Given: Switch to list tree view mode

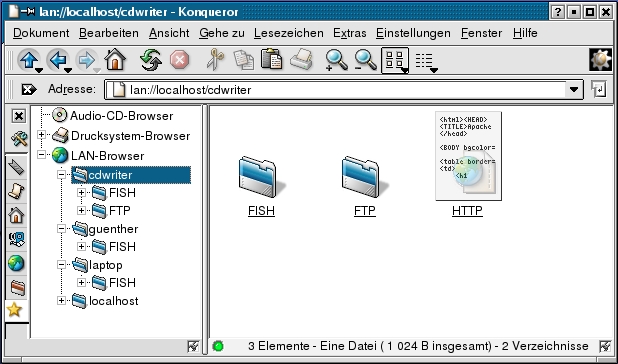Looking at the screenshot, I should pyautogui.click(x=424, y=61).
